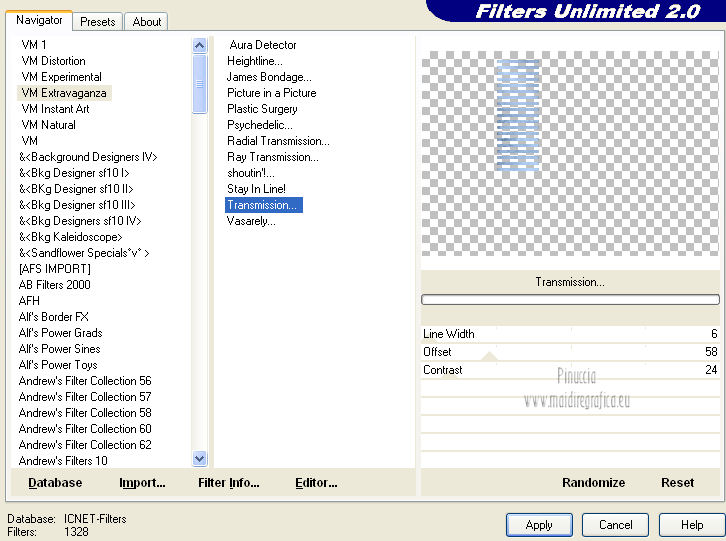Open Filter Info... button
This screenshot has height=541, width=726.
pos(229,483)
